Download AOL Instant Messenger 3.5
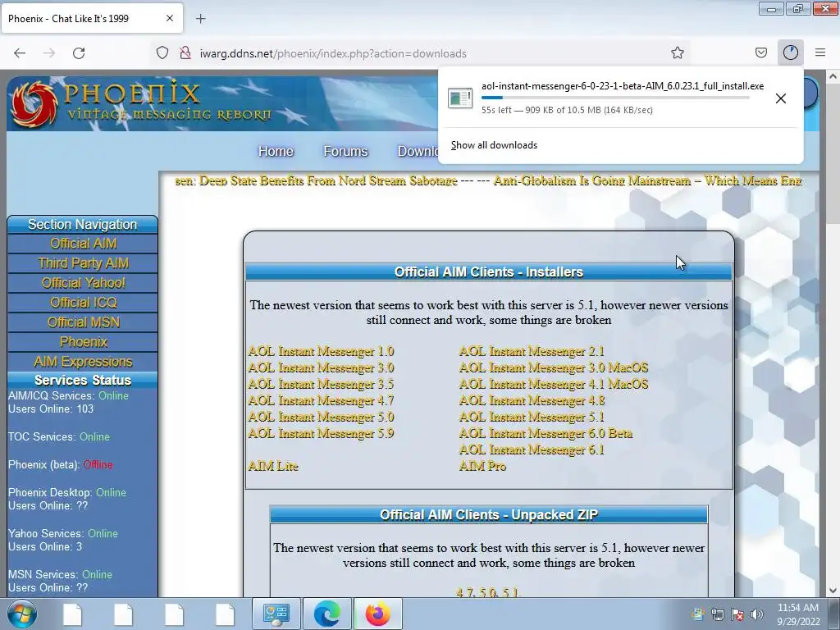This screenshot has width=840, height=630. click(x=321, y=384)
